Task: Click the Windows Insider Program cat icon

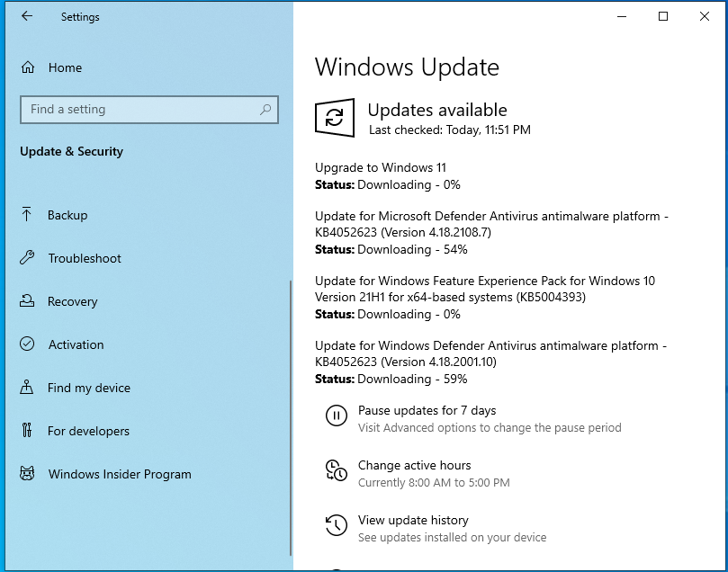Action: pyautogui.click(x=27, y=473)
